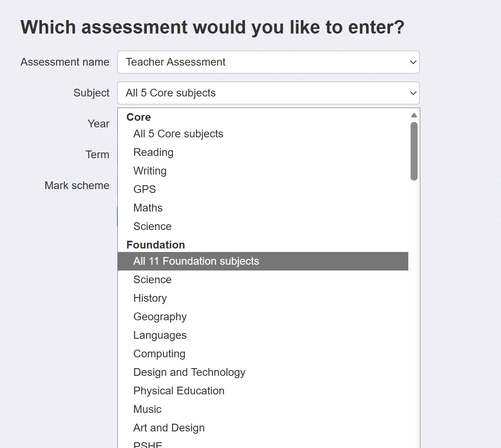Open the Assessment name dropdown

point(268,62)
